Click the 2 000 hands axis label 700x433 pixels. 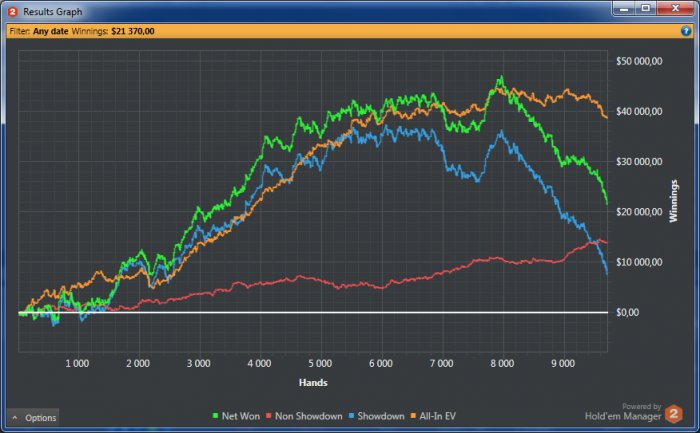(x=138, y=363)
